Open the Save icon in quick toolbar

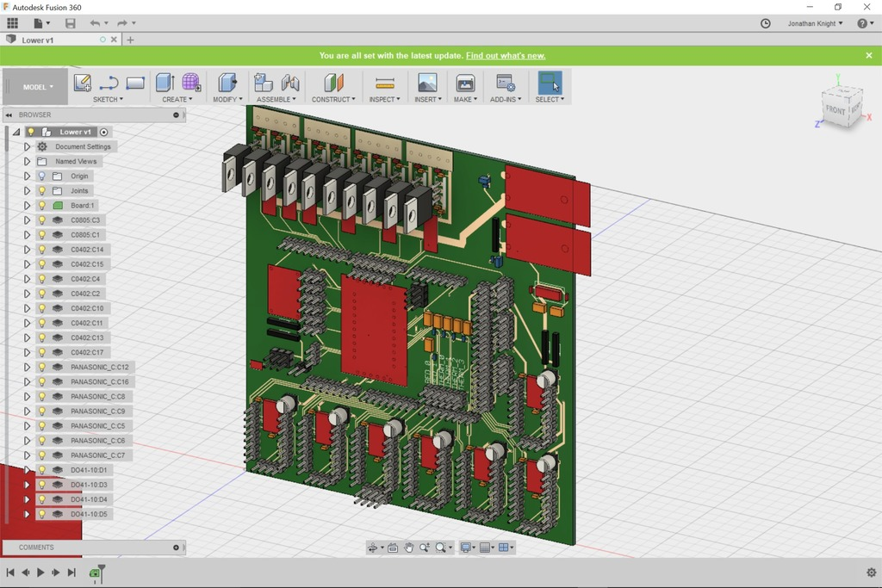[x=71, y=23]
